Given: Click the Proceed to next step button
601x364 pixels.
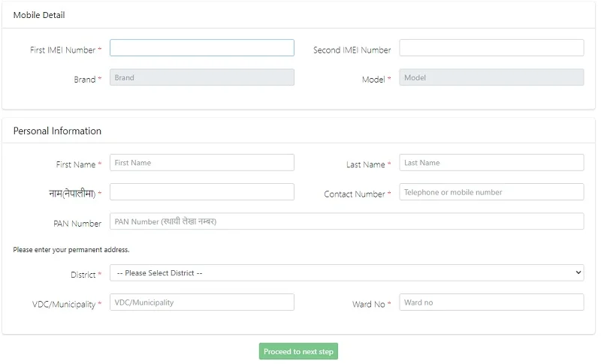Looking at the screenshot, I should click(298, 351).
